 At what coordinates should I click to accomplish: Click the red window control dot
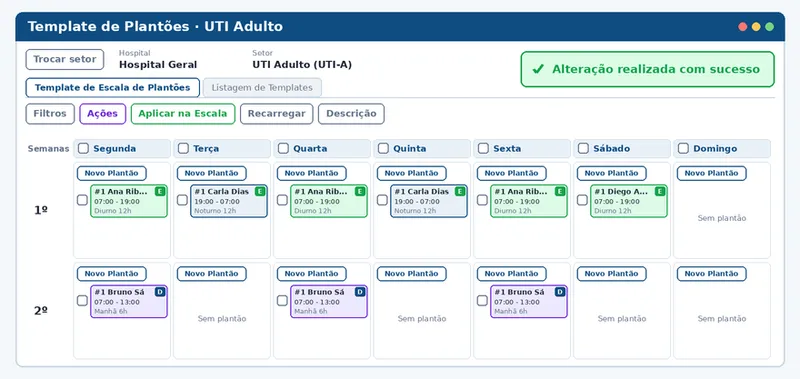coord(743,27)
